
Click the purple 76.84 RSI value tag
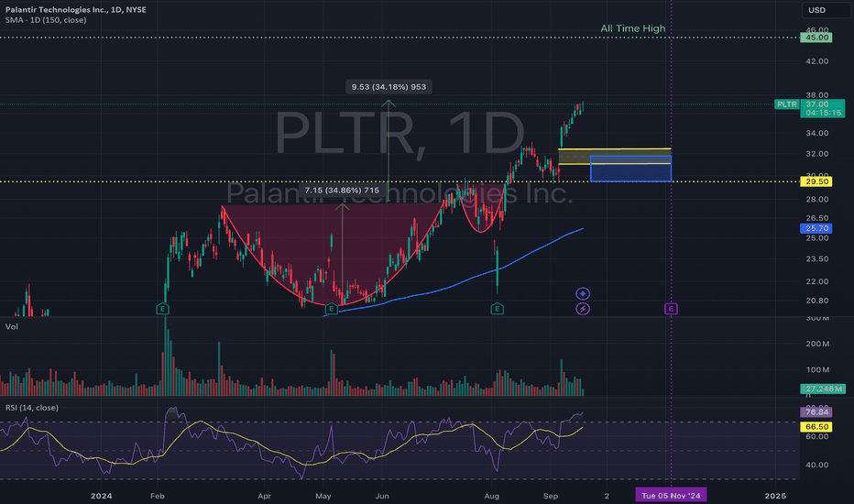(x=816, y=412)
